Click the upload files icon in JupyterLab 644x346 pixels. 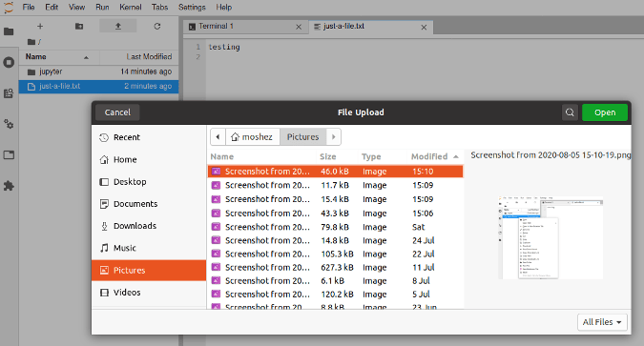pos(118,27)
